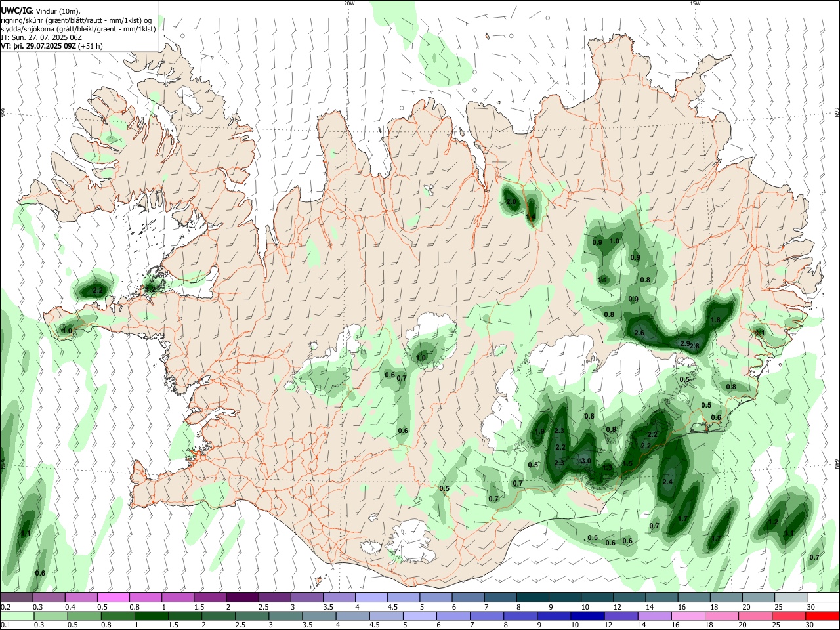Click the "2.0" precipitation value in north Iceland
The width and height of the screenshot is (840, 630).
(511, 201)
